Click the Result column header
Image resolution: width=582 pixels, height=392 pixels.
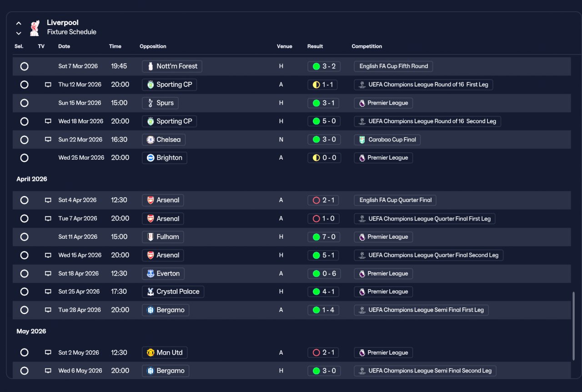pyautogui.click(x=315, y=46)
